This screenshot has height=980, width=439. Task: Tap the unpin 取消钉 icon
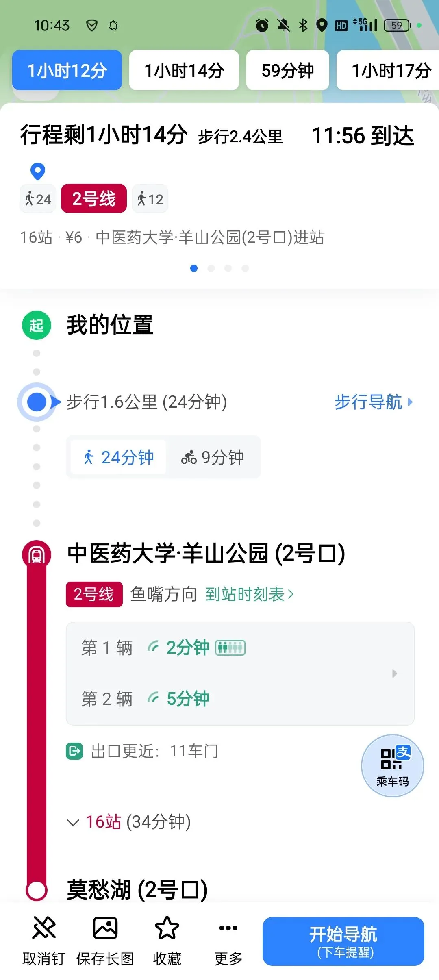click(44, 928)
